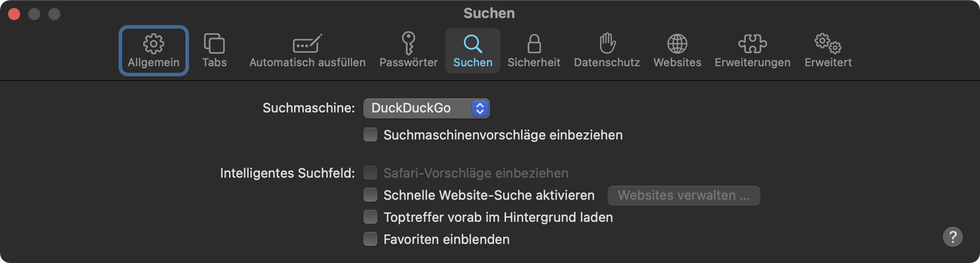
Task: Click the Tabs overlapping squares icon
Action: 214,44
